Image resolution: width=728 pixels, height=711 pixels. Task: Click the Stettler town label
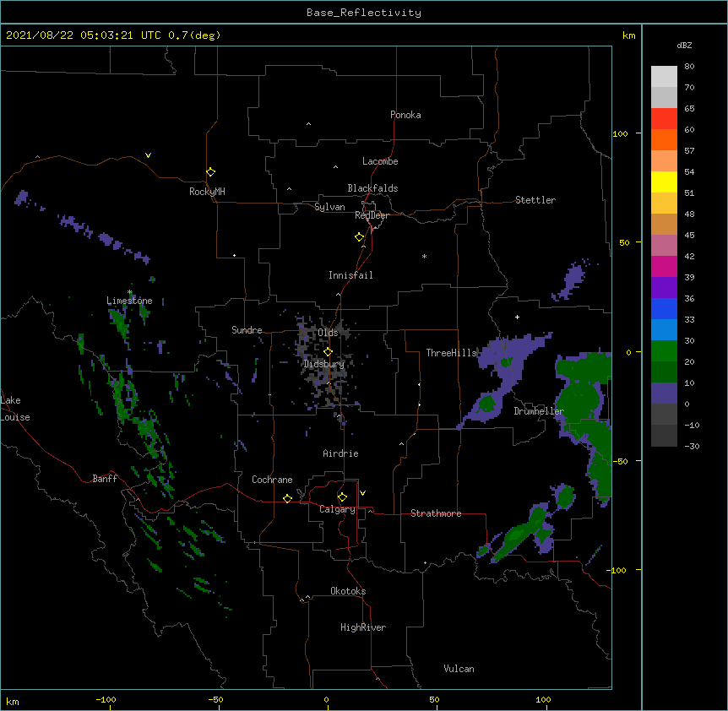[x=535, y=200]
